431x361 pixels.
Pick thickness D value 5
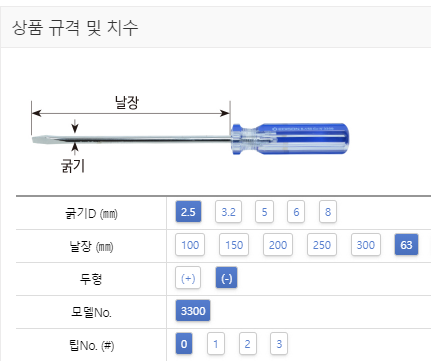click(264, 212)
